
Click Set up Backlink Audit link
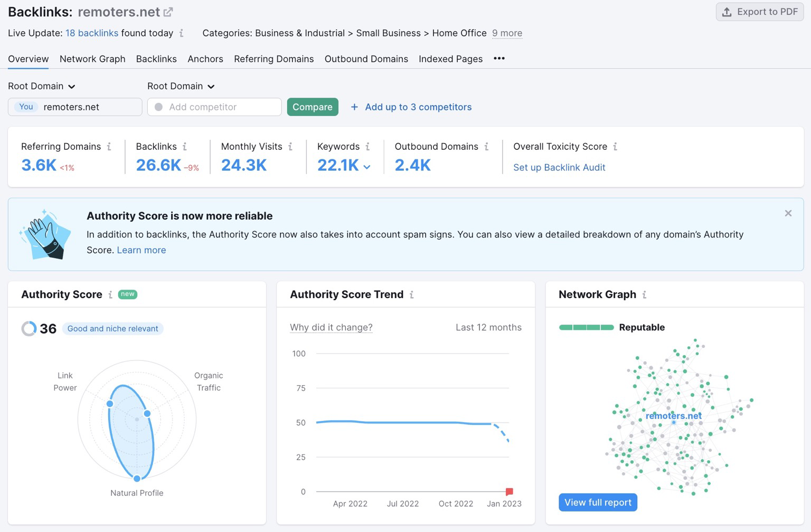click(x=559, y=167)
